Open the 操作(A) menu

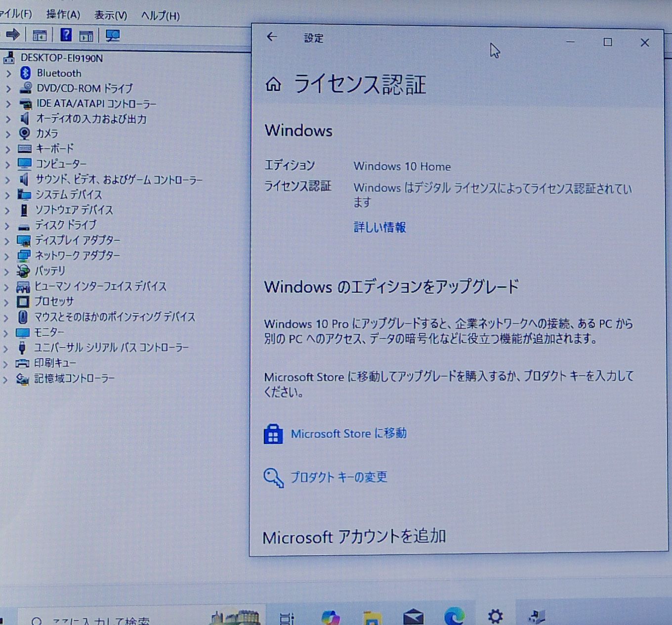point(63,14)
